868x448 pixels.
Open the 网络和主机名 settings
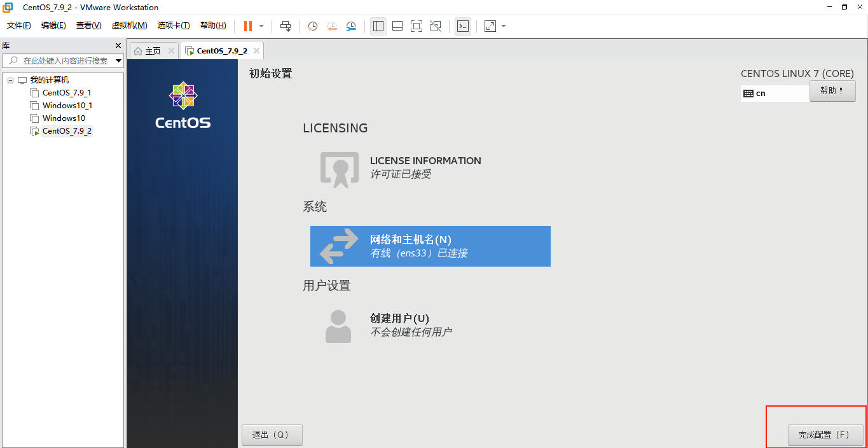point(430,246)
